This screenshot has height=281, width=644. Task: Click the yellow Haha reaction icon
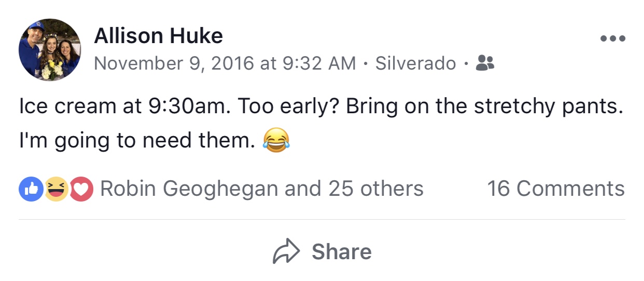click(x=56, y=189)
